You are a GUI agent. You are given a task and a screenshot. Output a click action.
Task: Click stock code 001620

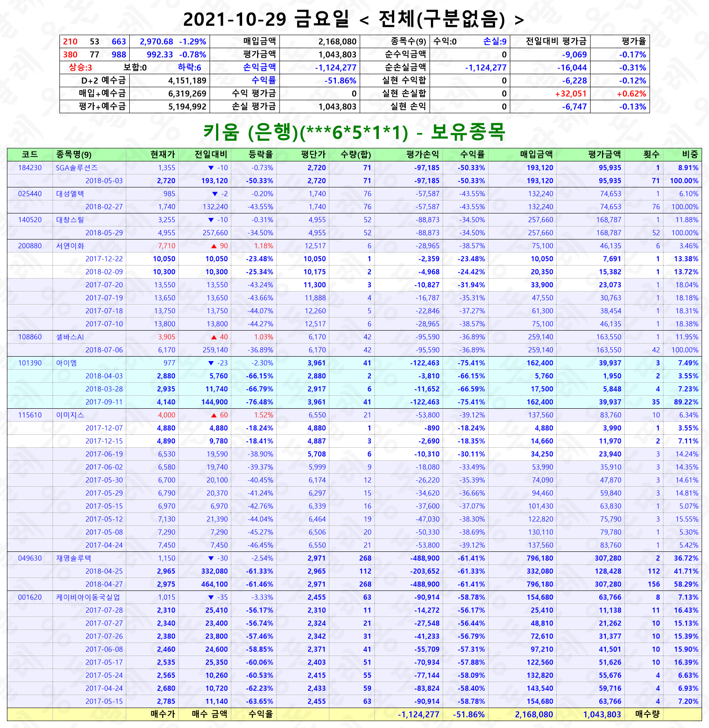click(x=30, y=597)
